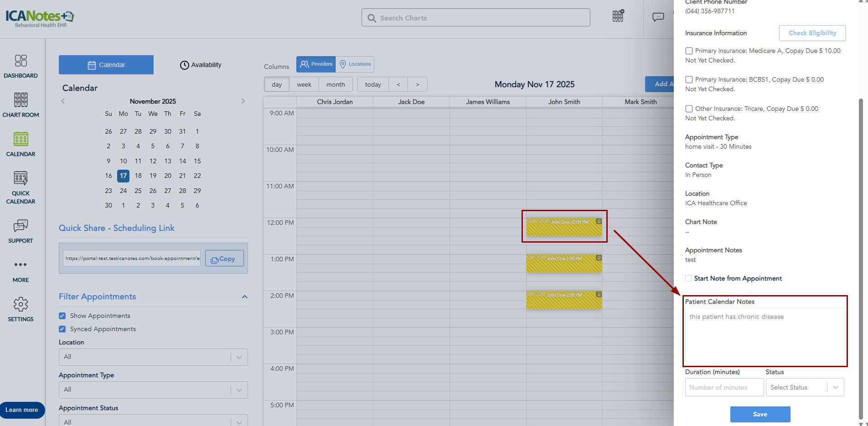Open the chat messages icon
The image size is (868, 426).
pos(658,17)
